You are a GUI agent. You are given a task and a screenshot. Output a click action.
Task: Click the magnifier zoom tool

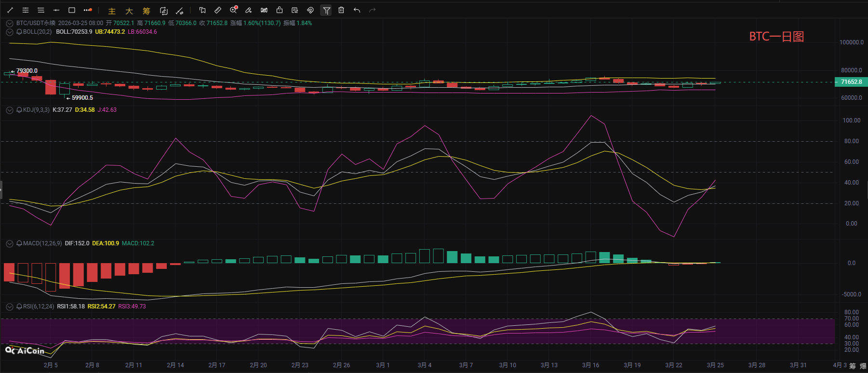tap(233, 10)
